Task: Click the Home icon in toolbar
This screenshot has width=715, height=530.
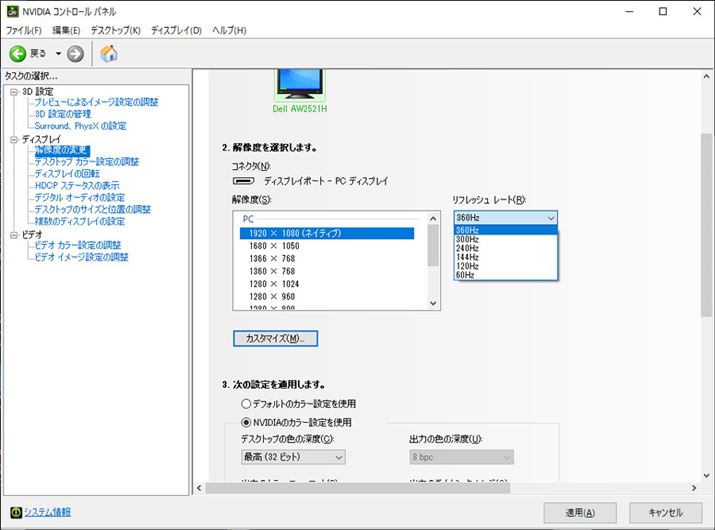Action: tap(109, 53)
